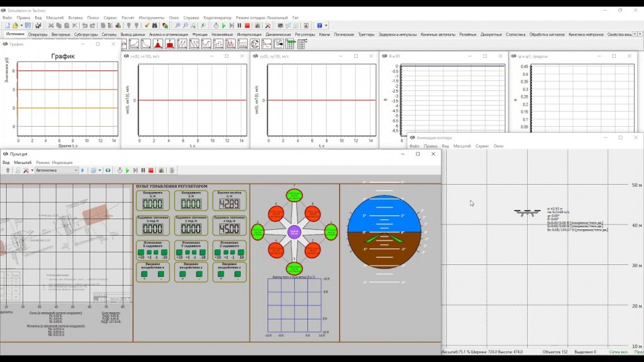Click the Save icon in main toolbar

(28, 26)
